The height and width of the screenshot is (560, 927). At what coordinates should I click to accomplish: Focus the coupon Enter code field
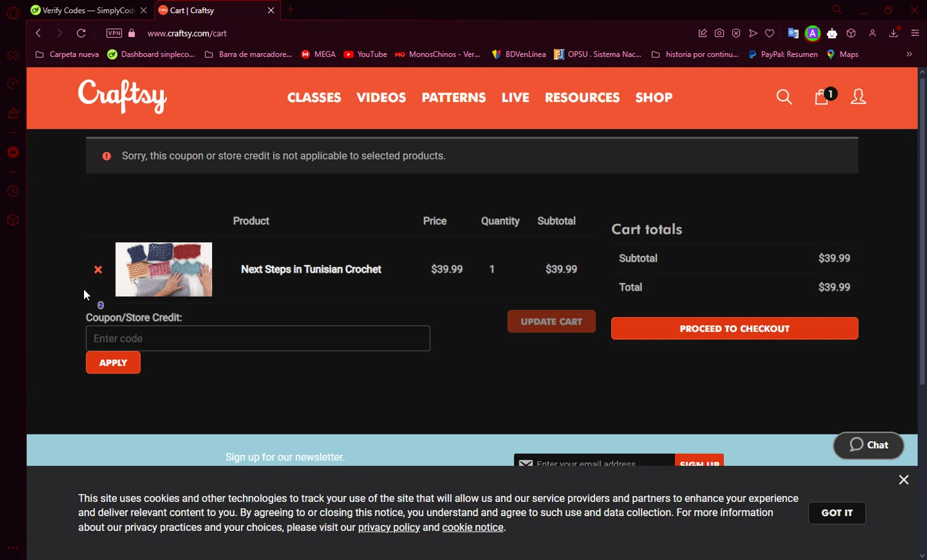point(258,339)
